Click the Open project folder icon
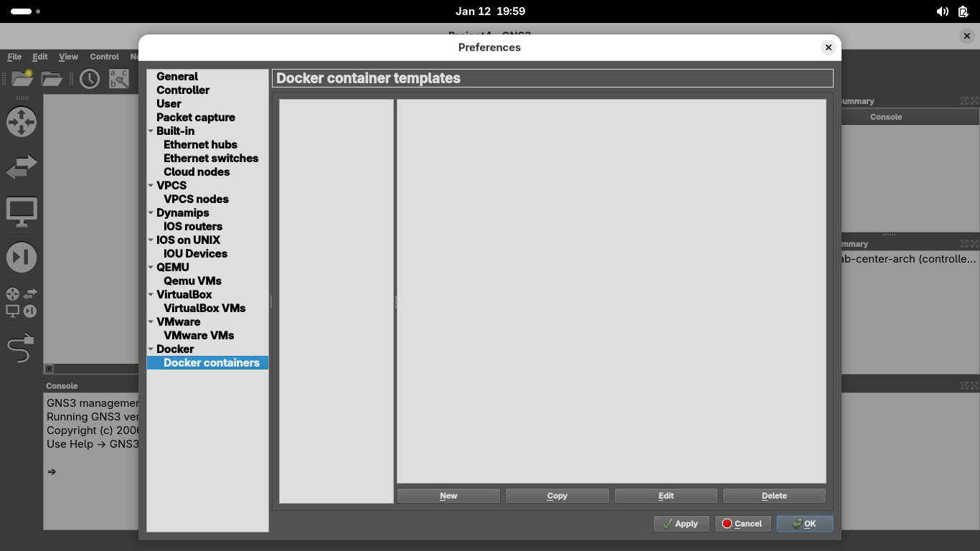 [52, 78]
